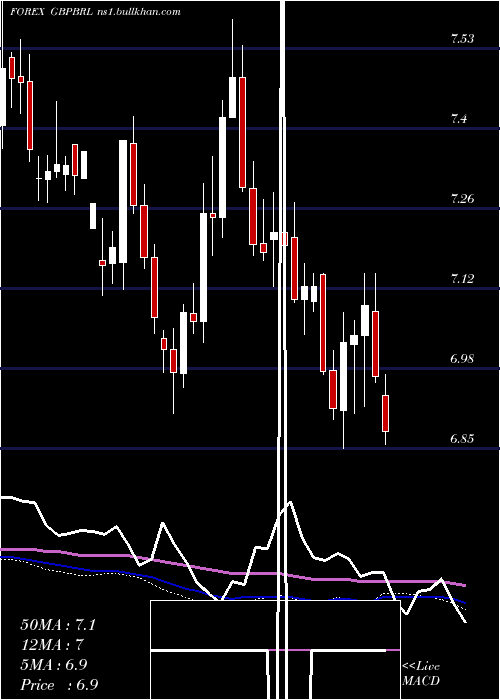This screenshot has width=500, height=700.
Task: Click the 7.53 price axis label
Action: point(462,39)
